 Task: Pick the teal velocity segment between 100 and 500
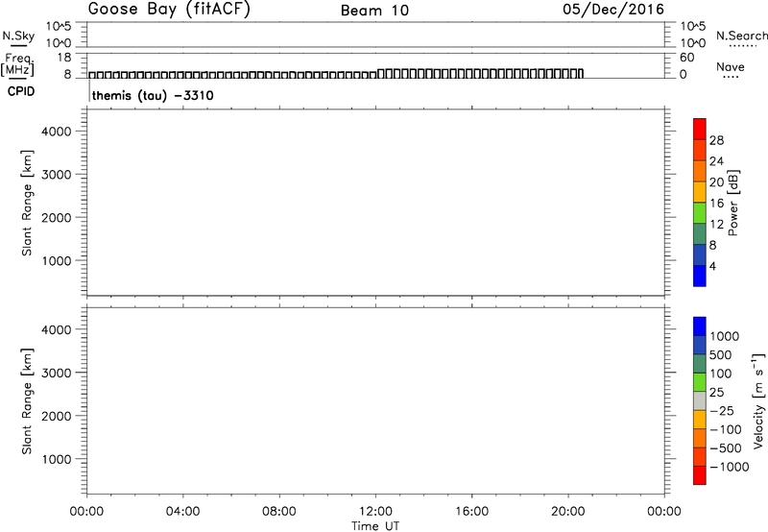700,364
